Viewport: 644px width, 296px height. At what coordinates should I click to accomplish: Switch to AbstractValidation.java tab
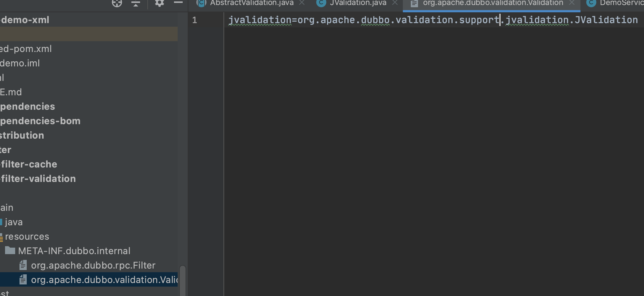[x=252, y=3]
